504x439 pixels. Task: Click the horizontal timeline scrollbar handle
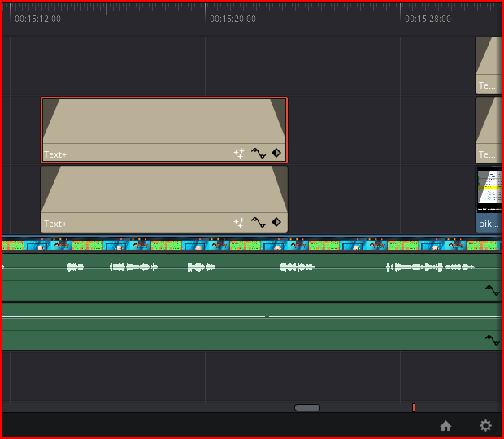pyautogui.click(x=307, y=407)
